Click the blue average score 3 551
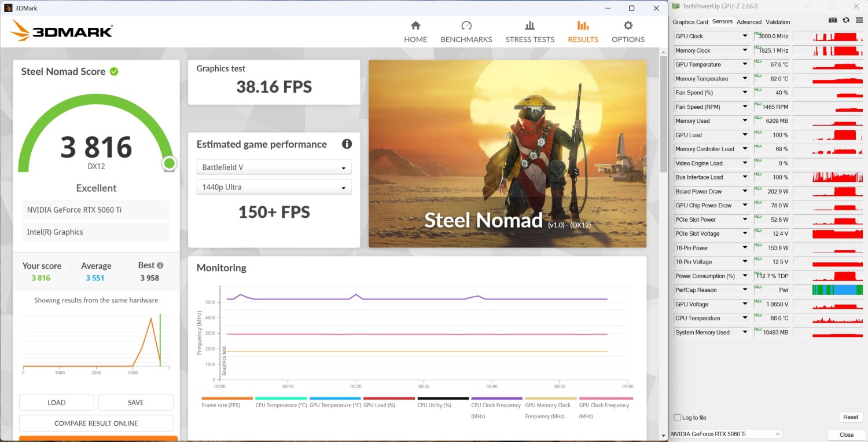The image size is (868, 442). 96,278
